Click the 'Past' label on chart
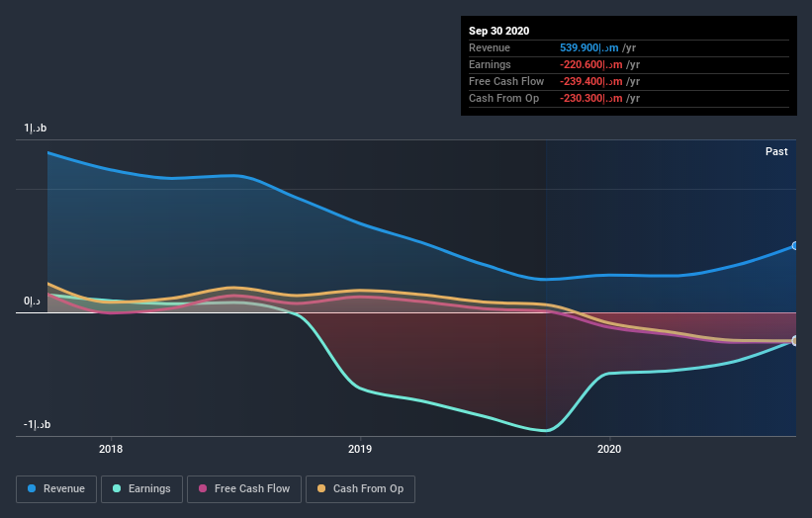Image resolution: width=812 pixels, height=518 pixels. [x=776, y=151]
